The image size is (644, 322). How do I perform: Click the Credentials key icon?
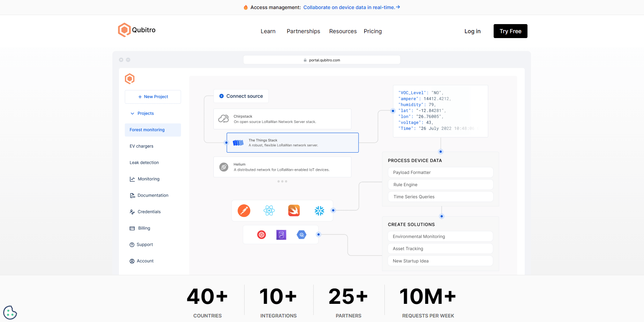[x=132, y=212]
